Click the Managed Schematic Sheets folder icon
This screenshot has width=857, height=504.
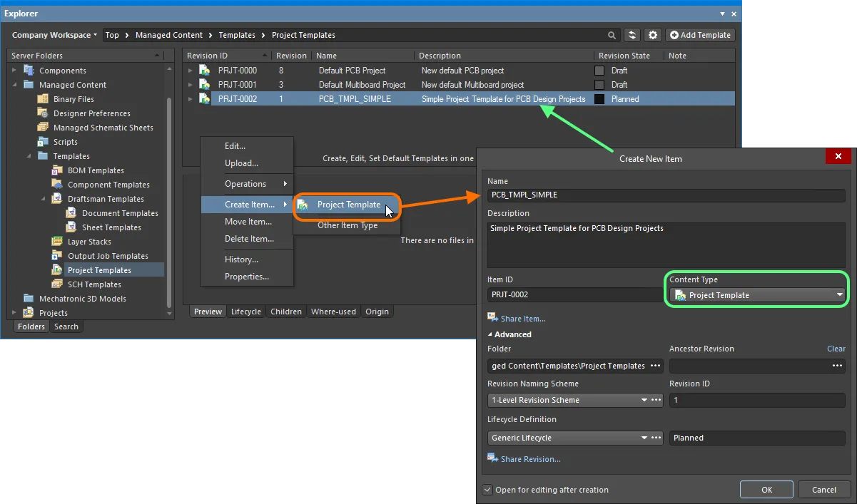click(x=43, y=128)
